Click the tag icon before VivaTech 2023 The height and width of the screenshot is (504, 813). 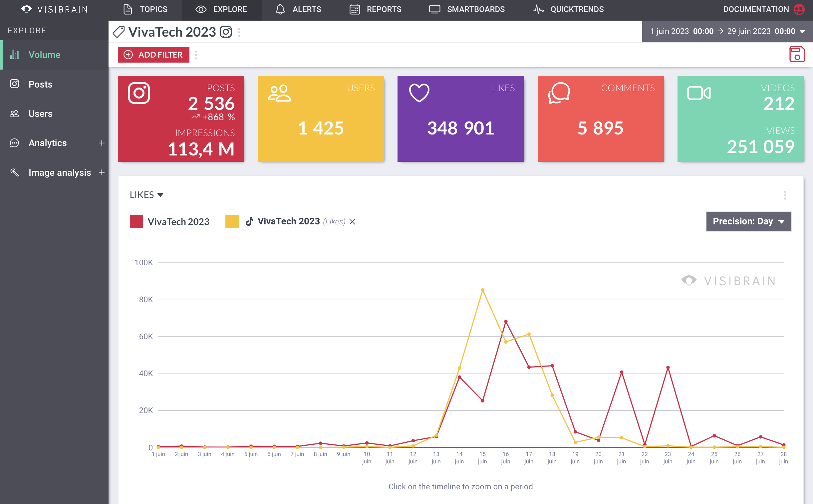[119, 32]
